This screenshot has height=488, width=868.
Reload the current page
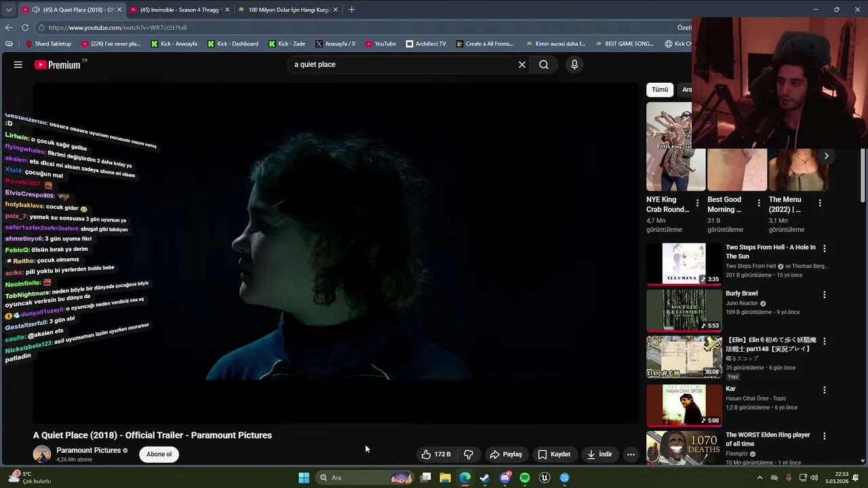(25, 27)
